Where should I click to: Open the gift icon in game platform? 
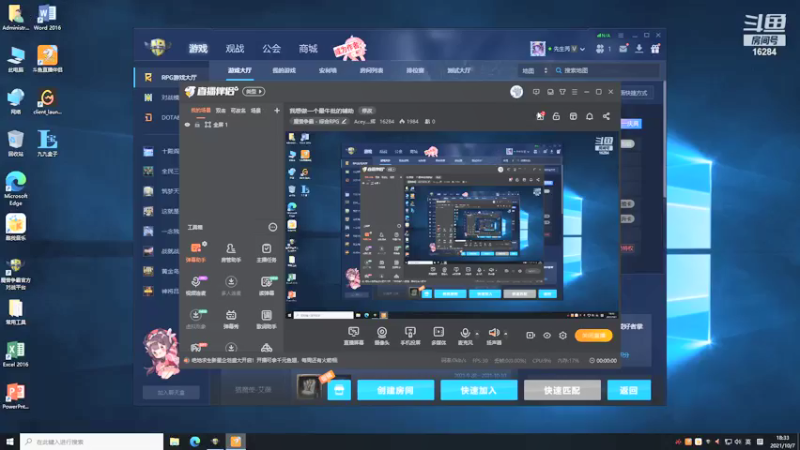point(655,49)
